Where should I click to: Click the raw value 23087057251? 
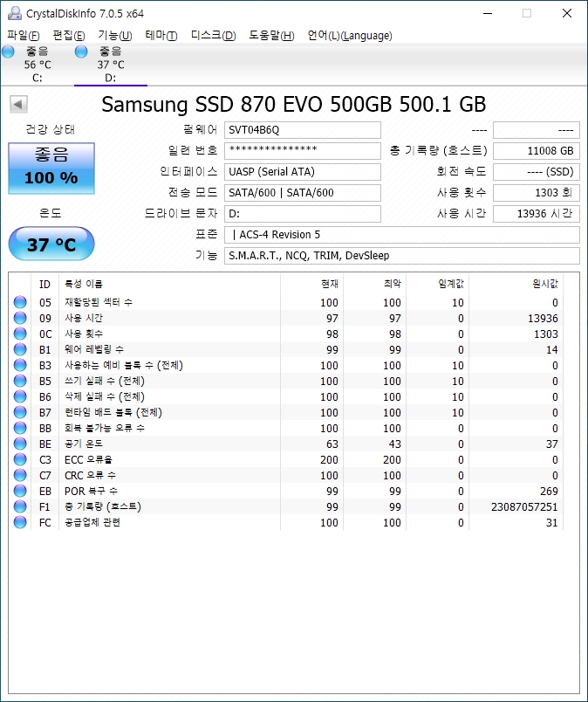[524, 506]
